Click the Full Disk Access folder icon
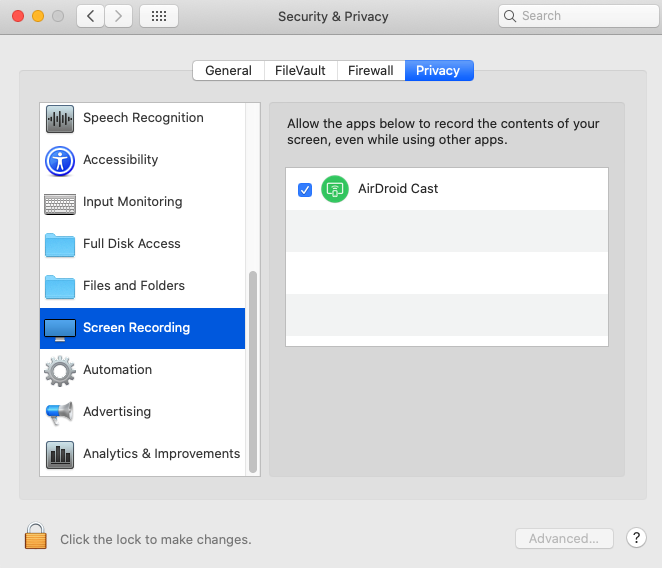This screenshot has width=662, height=568. pyautogui.click(x=60, y=245)
